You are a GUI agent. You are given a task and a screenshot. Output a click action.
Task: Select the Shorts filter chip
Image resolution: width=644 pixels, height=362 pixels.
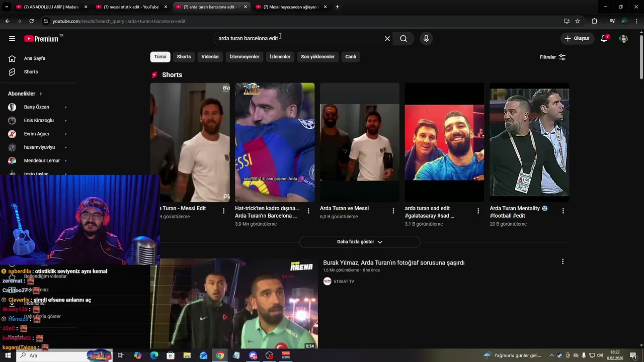tap(184, 57)
